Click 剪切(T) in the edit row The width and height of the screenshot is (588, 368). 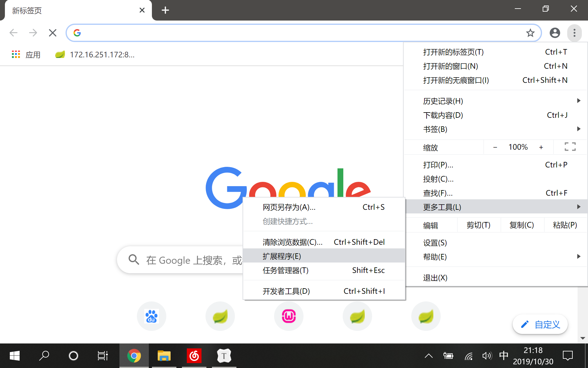point(479,225)
